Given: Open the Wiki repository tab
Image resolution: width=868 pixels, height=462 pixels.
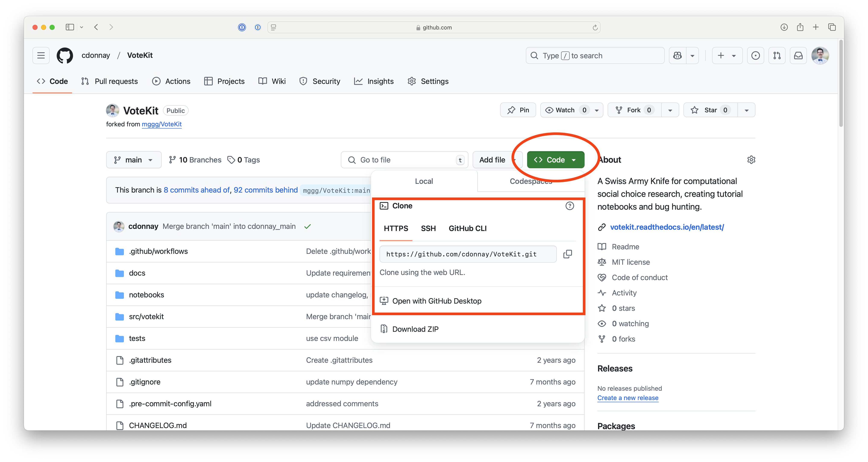Looking at the screenshot, I should 272,81.
